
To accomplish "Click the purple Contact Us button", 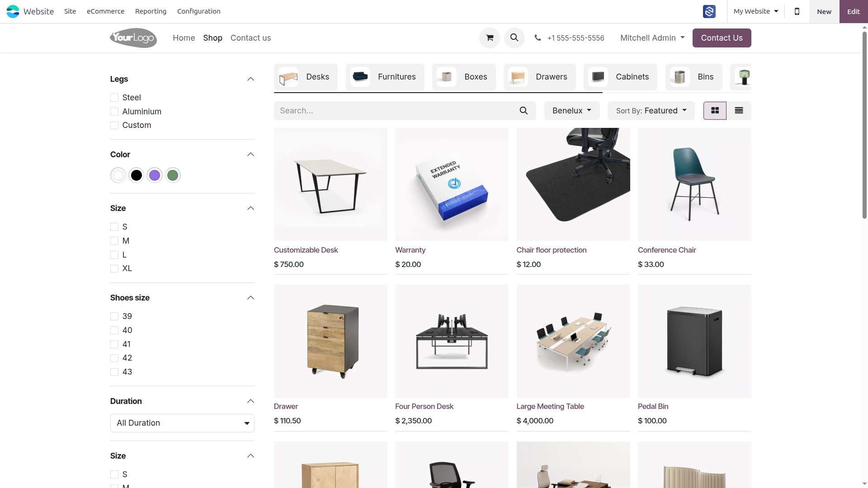I will point(722,38).
